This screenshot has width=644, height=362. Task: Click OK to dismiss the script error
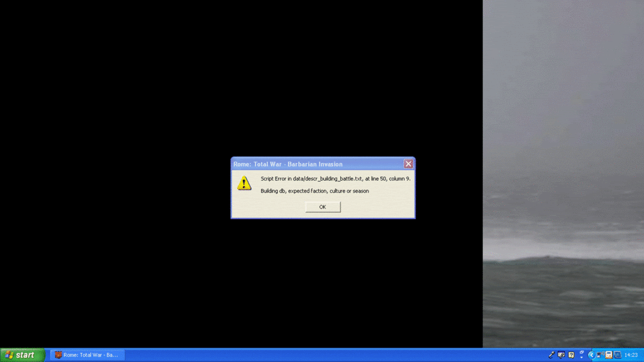point(323,206)
